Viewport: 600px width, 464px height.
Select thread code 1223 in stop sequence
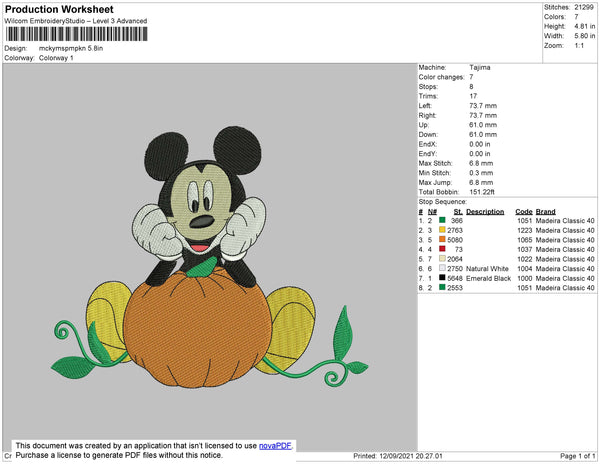(x=525, y=230)
